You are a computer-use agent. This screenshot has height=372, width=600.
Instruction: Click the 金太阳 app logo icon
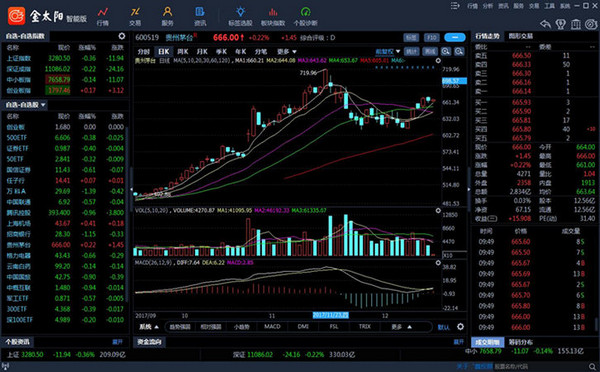tap(16, 16)
